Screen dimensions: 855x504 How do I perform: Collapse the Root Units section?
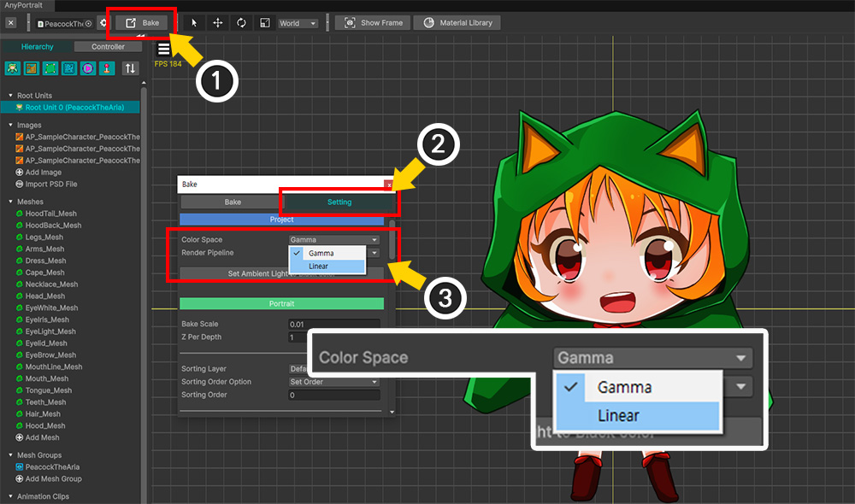[x=10, y=96]
